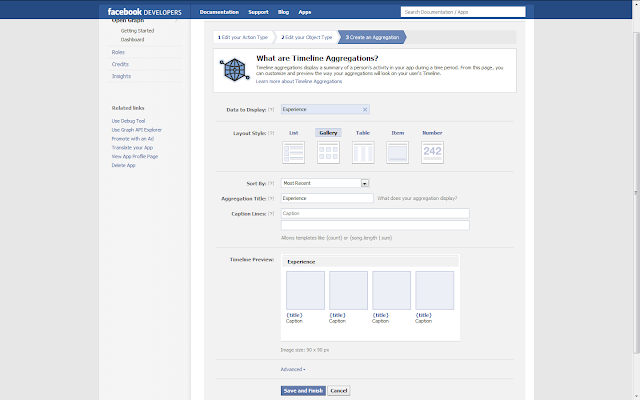Click the second preview thumbnail placeholder
The height and width of the screenshot is (400, 640).
pos(348,290)
